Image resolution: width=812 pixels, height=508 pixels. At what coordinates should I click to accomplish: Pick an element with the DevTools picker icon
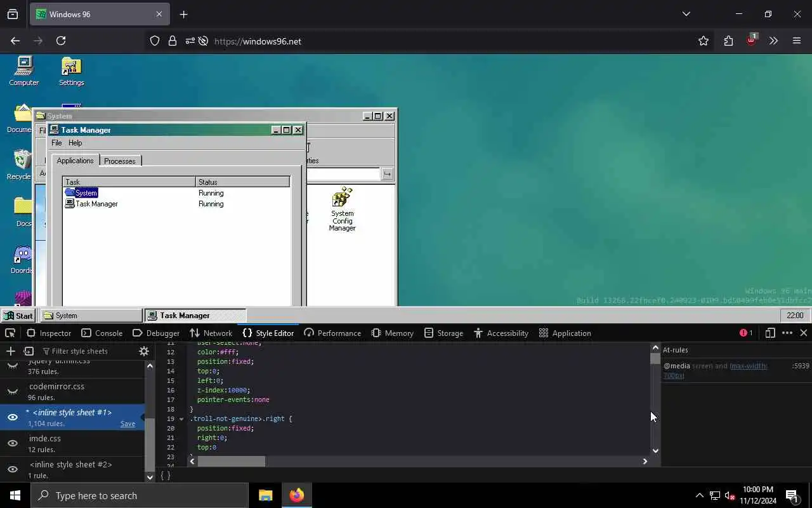pos(10,333)
